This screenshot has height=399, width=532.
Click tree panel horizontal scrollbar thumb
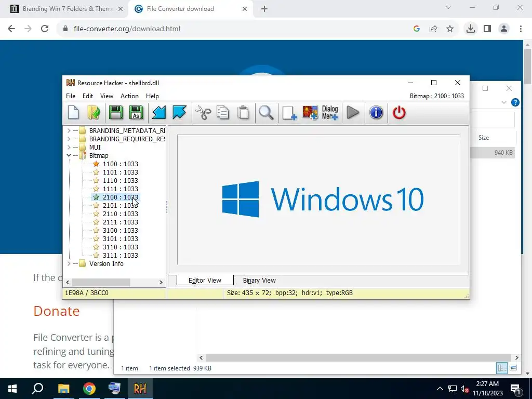tap(101, 282)
